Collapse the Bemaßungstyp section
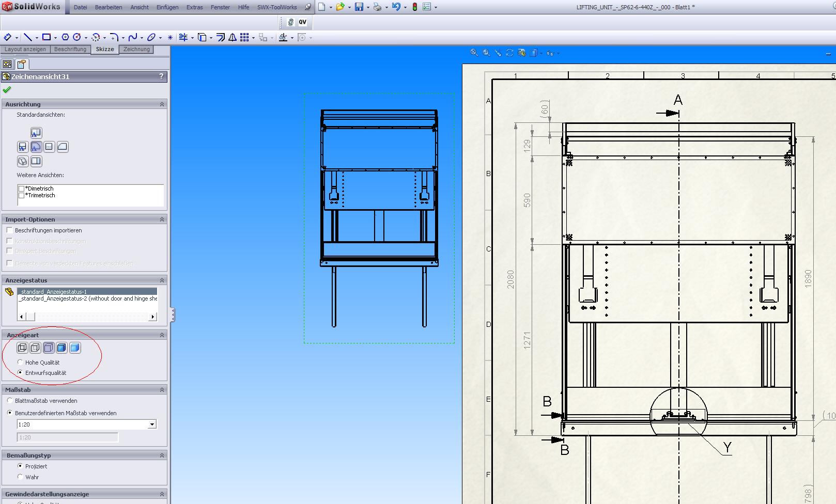Screen dimensions: 836x504 pos(162,455)
